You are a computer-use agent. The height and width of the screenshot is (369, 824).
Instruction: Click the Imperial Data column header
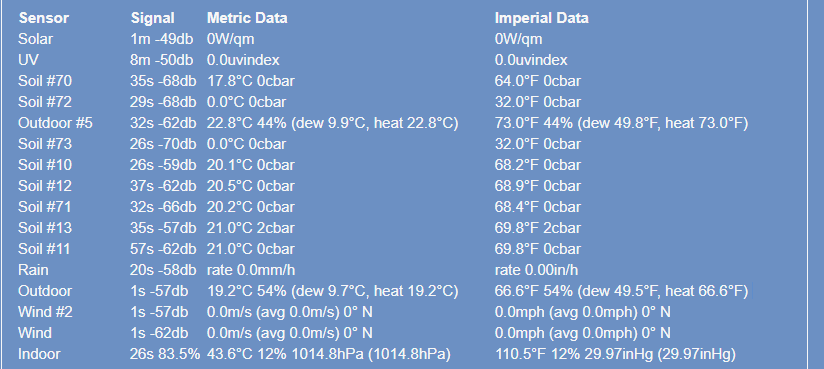click(x=542, y=18)
